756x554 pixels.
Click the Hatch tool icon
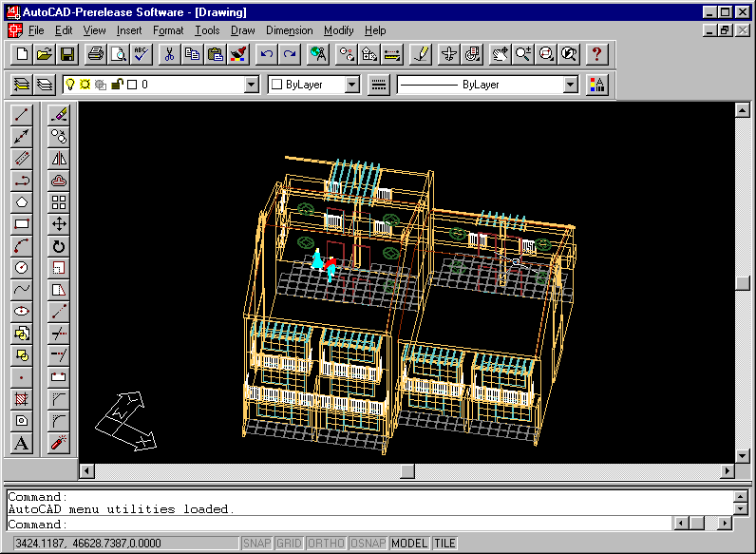click(21, 399)
